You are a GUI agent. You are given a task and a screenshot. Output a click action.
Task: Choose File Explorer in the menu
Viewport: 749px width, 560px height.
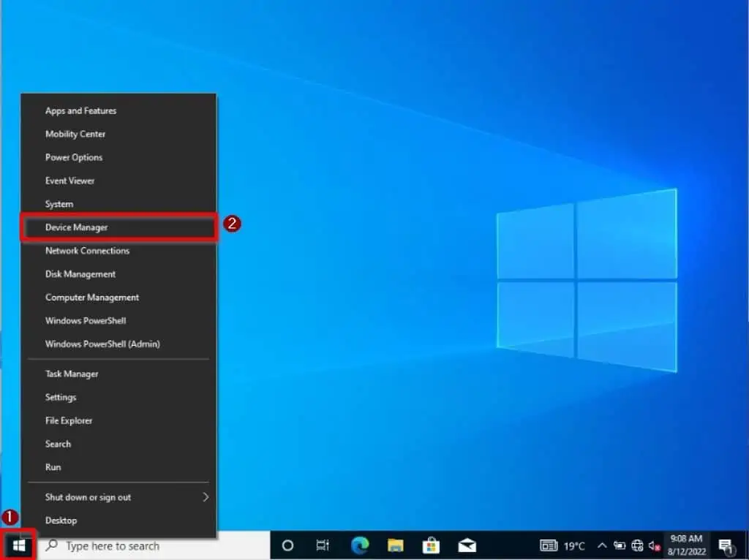(118, 421)
